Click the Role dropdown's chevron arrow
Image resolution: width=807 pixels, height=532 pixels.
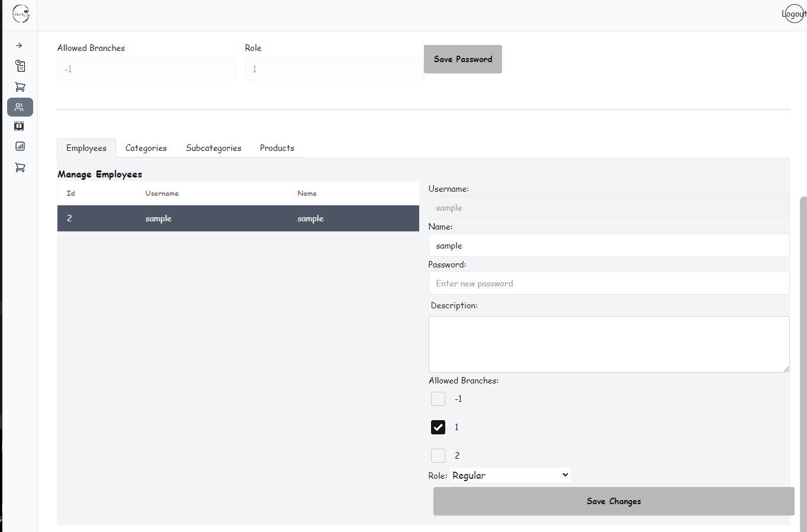pos(563,475)
